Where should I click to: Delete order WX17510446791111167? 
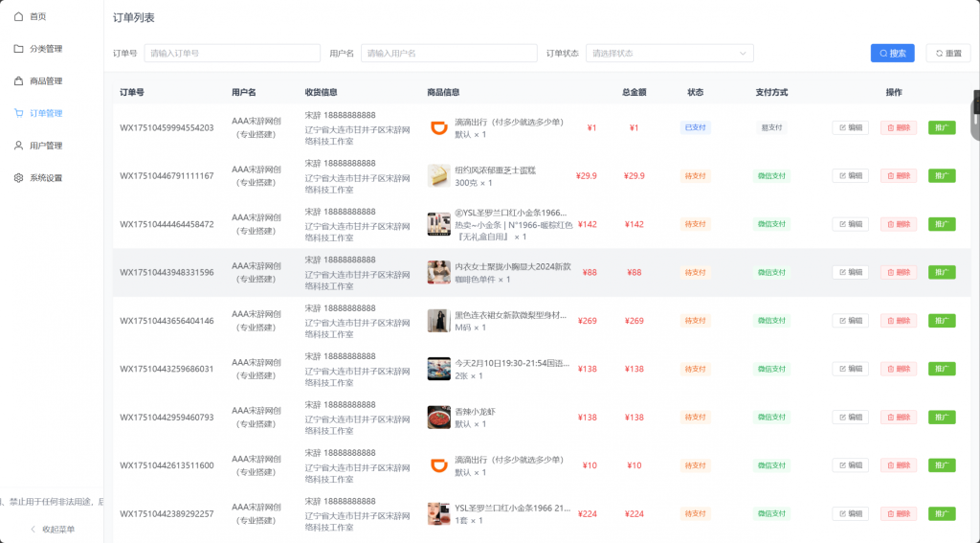(899, 176)
